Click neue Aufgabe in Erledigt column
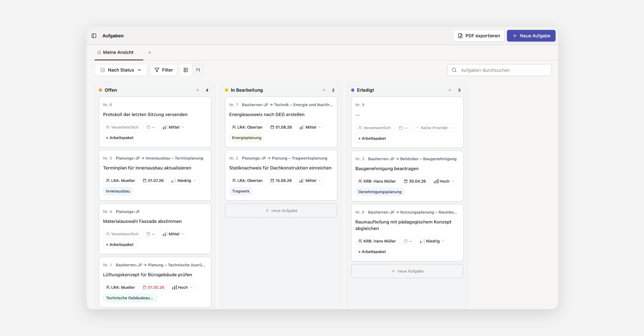644x336 pixels. pos(407,271)
